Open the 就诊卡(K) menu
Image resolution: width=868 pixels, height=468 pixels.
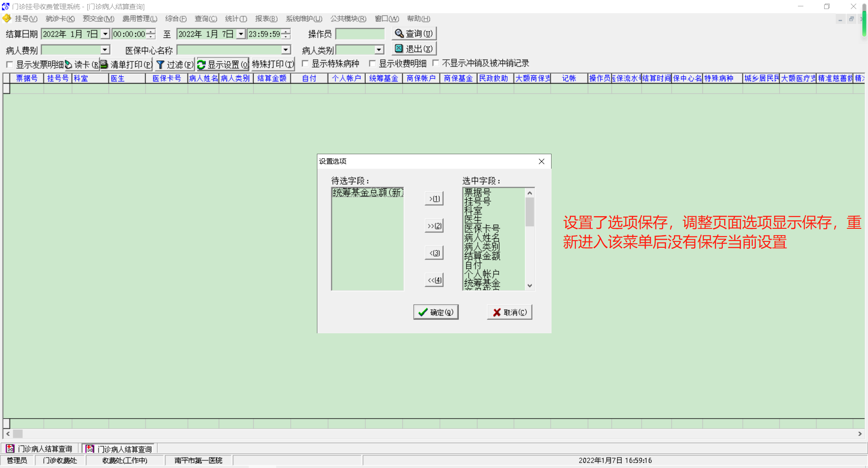60,19
